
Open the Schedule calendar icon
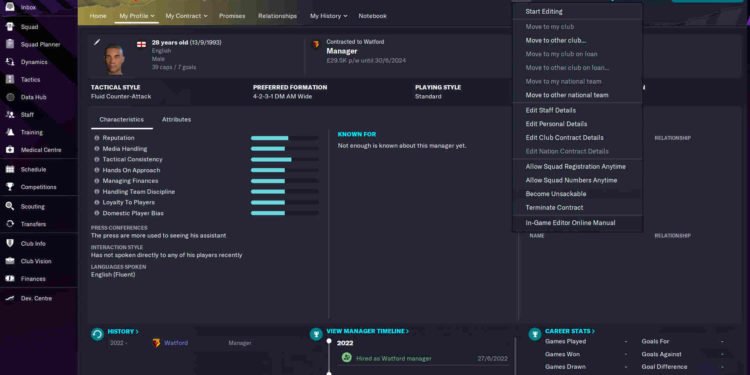(x=10, y=169)
